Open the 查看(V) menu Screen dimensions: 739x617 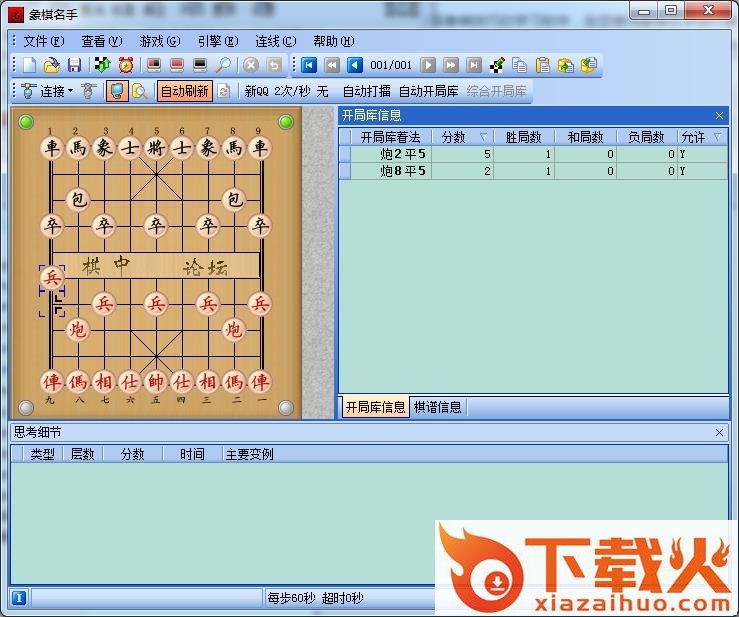click(102, 41)
